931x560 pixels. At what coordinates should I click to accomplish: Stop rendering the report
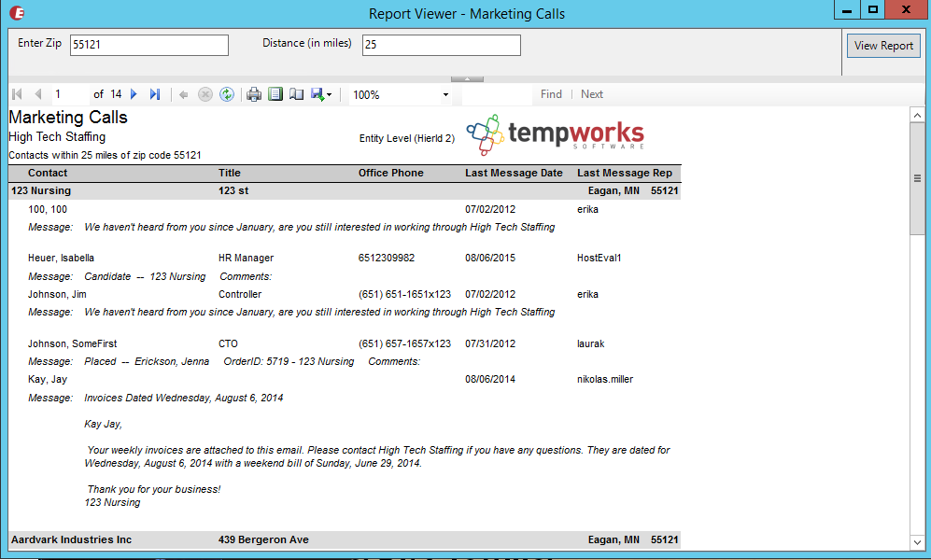tap(205, 94)
